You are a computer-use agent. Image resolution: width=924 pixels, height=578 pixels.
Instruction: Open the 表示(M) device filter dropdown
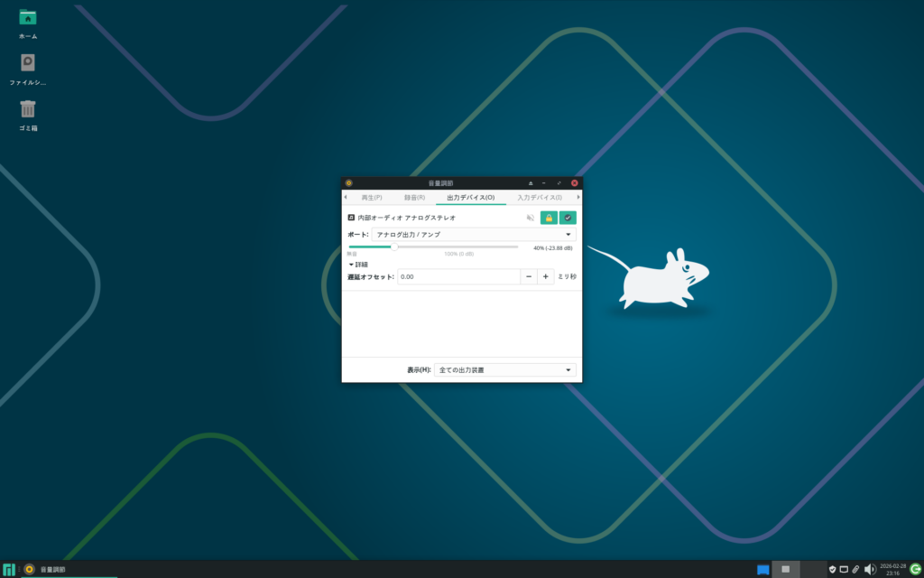504,369
